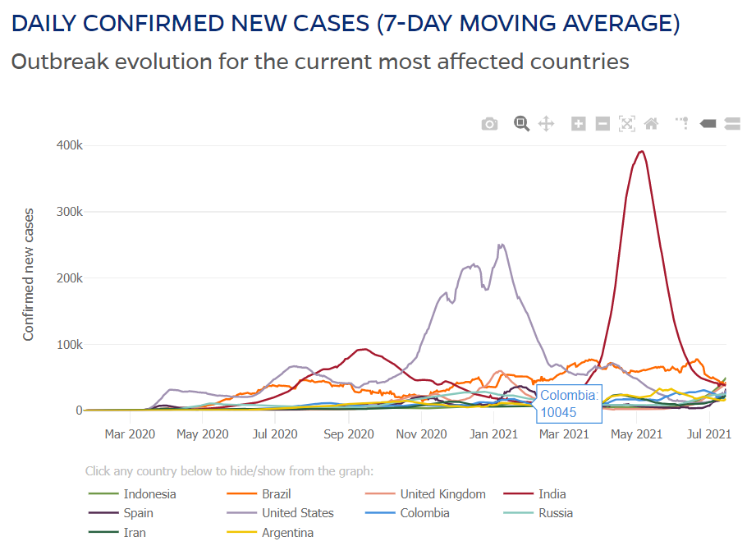Click the hide/show countries instruction text

tap(230, 471)
